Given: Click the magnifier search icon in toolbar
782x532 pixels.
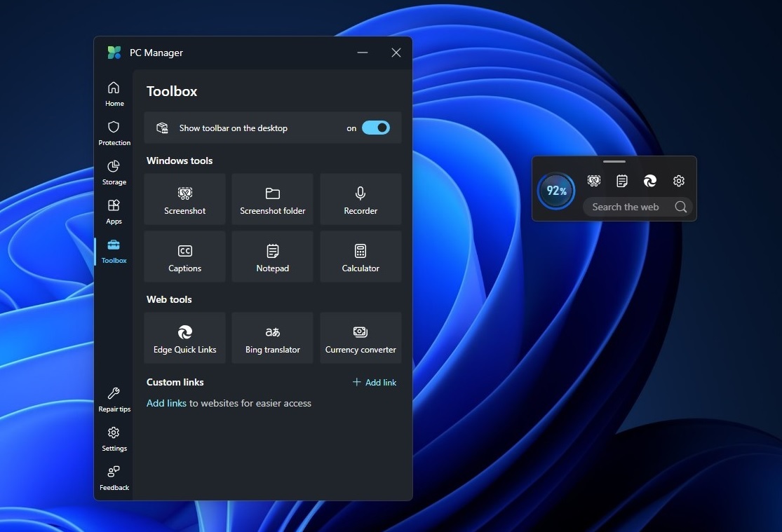Looking at the screenshot, I should click(681, 207).
